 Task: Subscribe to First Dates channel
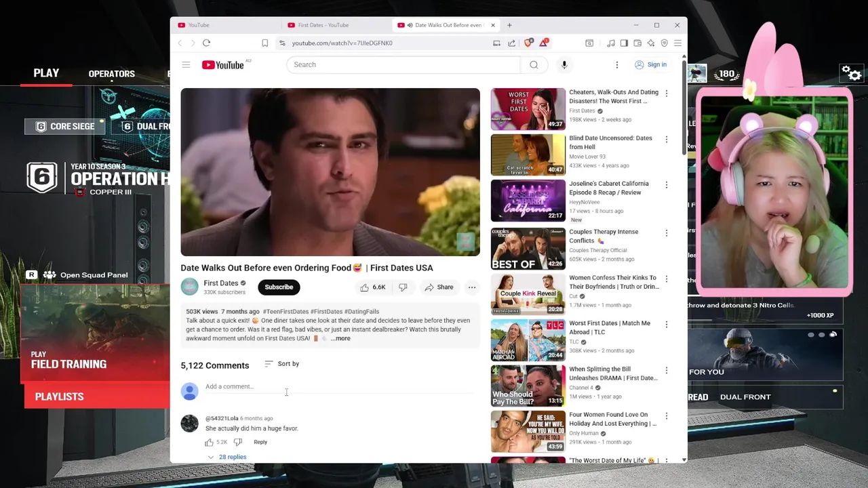[x=279, y=287]
